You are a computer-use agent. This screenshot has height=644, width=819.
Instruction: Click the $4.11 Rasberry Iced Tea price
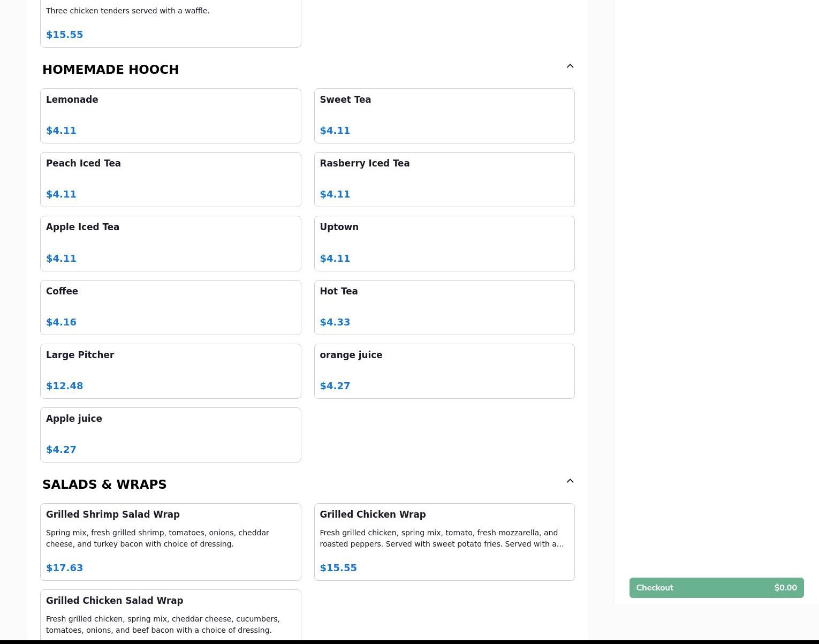335,194
